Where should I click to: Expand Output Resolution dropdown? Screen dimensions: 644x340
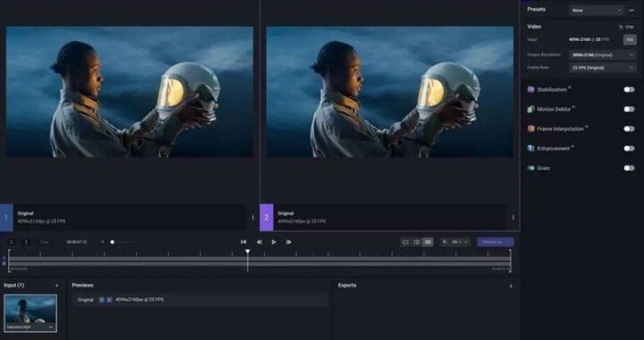(x=603, y=55)
